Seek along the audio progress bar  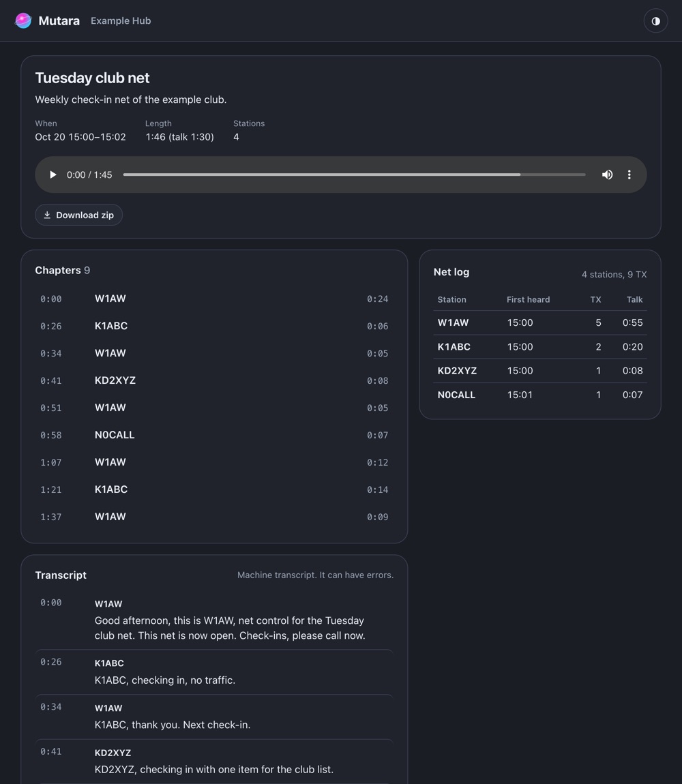click(x=354, y=175)
